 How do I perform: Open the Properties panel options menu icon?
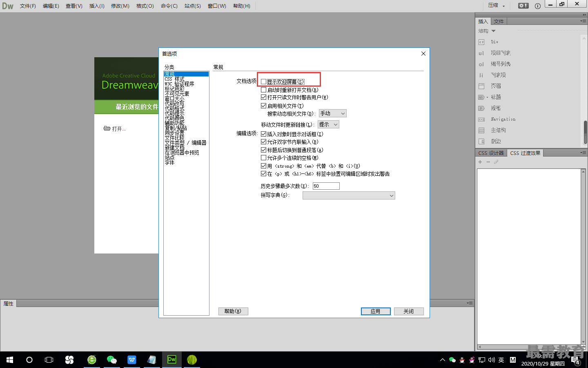pos(470,303)
